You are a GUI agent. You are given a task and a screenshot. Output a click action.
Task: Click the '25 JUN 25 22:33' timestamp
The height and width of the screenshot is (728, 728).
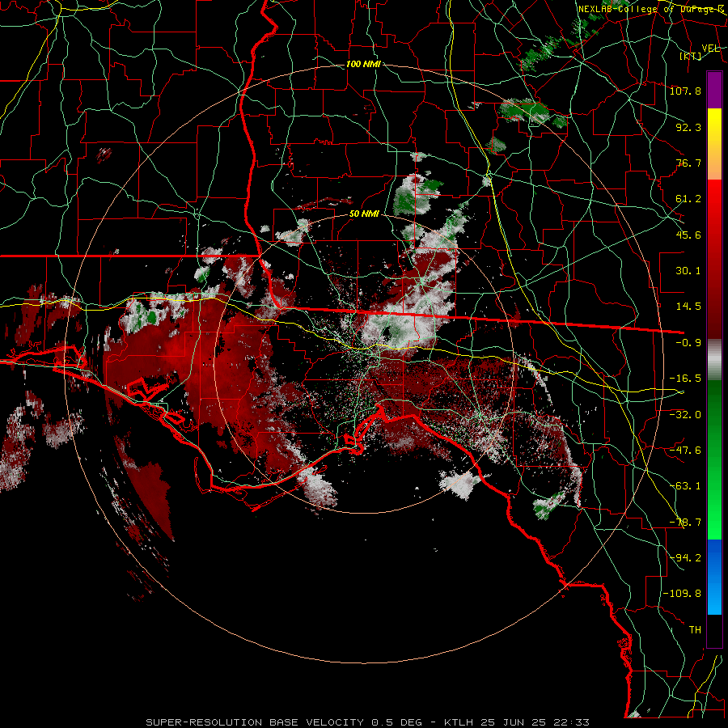pyautogui.click(x=535, y=722)
